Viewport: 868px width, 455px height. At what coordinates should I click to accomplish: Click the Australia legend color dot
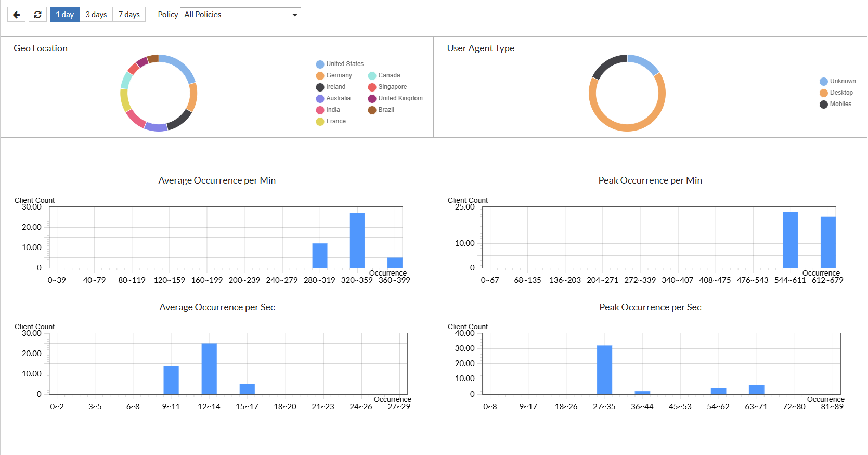point(320,99)
